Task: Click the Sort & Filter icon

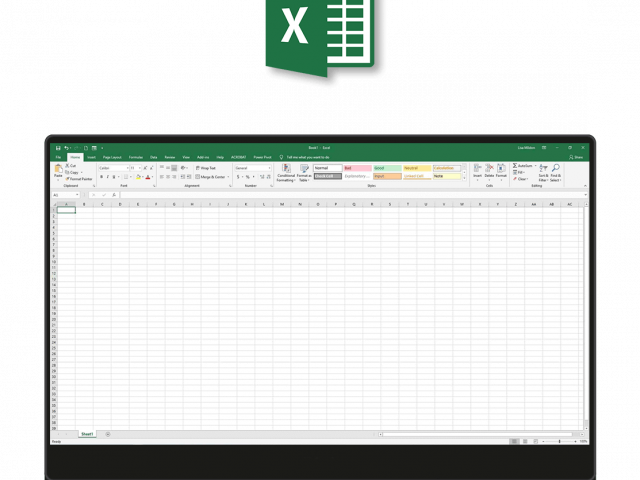Action: (x=543, y=171)
